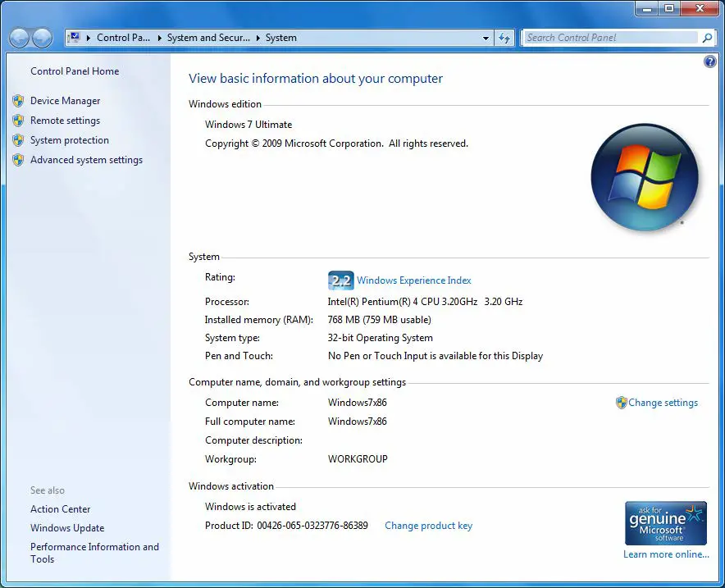Click the genuine Microsoft software badge
Screen dimensions: 725x588
click(x=665, y=523)
